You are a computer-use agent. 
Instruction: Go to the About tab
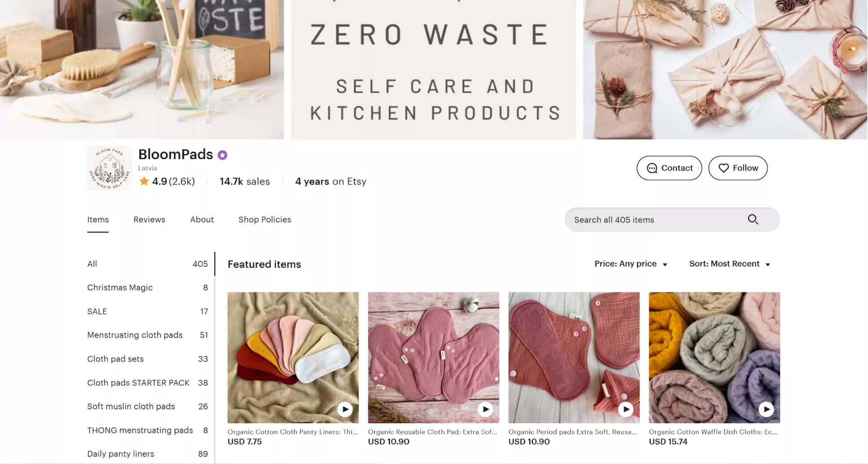point(202,220)
